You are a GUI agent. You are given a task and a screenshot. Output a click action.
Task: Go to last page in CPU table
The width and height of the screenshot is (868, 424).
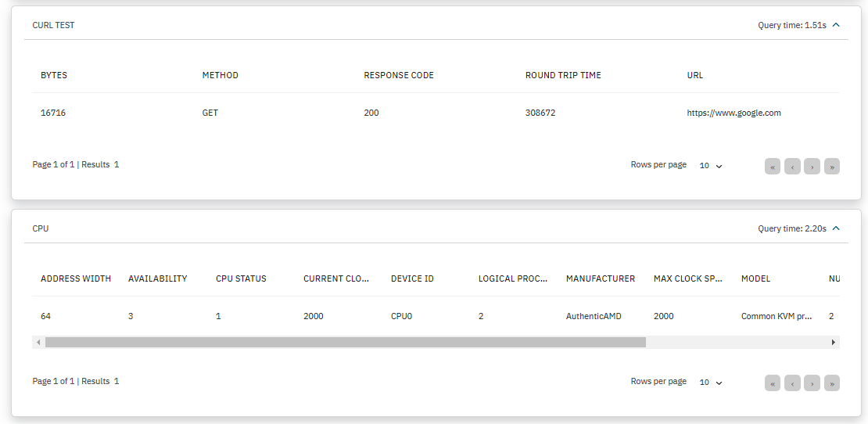tap(832, 383)
